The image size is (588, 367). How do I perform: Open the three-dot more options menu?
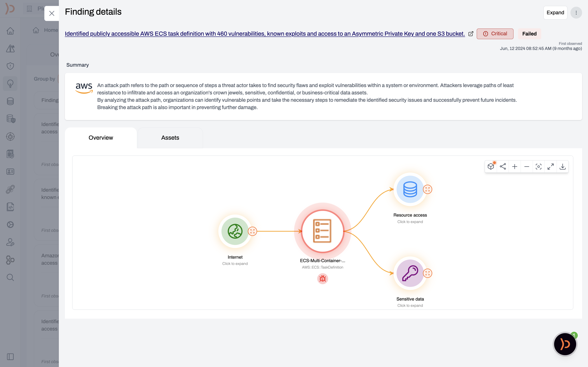coord(576,13)
